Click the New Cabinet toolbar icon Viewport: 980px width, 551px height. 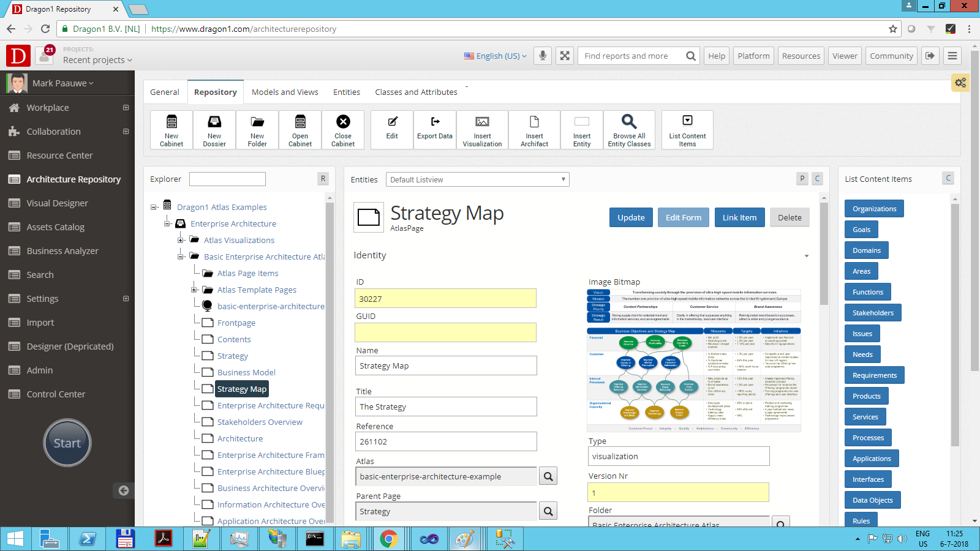(171, 130)
